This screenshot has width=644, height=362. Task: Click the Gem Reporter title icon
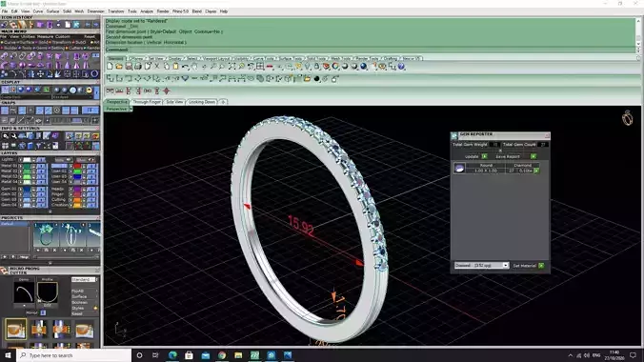(454, 135)
